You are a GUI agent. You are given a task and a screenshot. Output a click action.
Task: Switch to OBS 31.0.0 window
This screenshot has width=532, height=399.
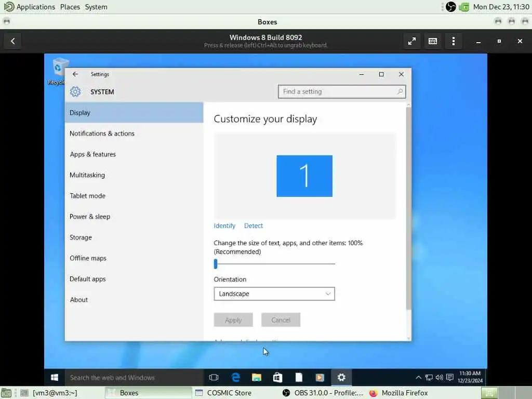(323, 393)
